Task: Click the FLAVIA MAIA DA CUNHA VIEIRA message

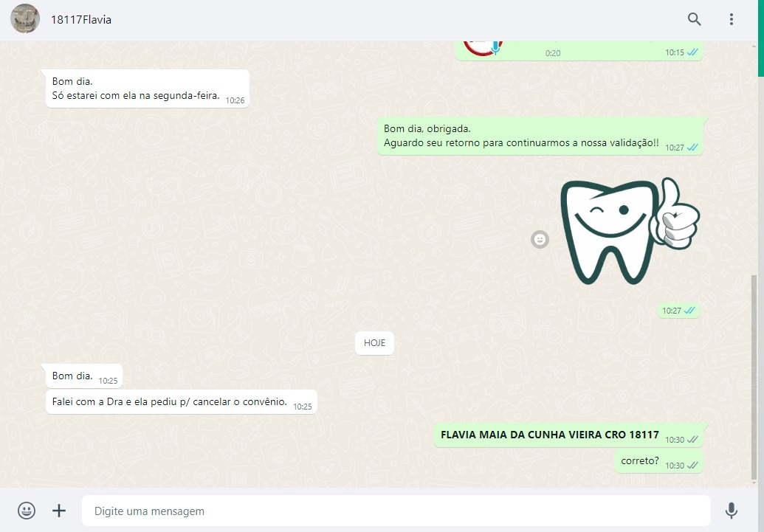Action: (550, 435)
